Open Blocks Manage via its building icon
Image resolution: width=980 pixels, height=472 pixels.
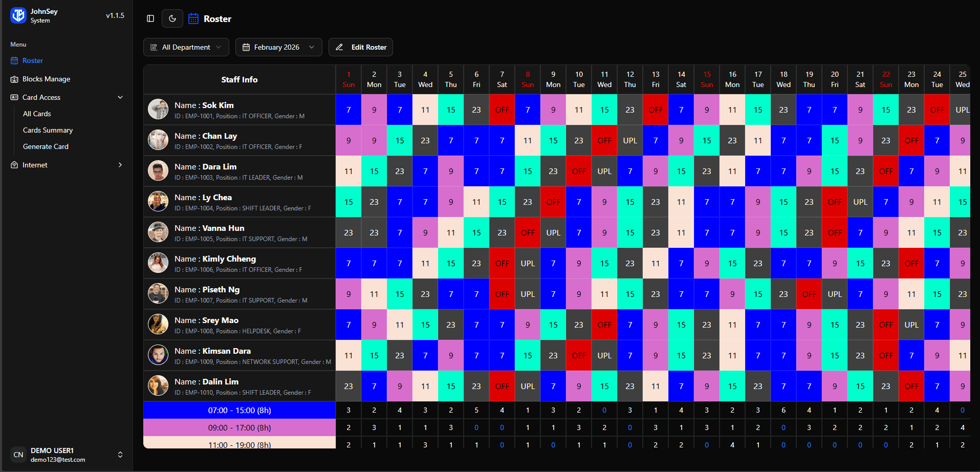click(14, 79)
